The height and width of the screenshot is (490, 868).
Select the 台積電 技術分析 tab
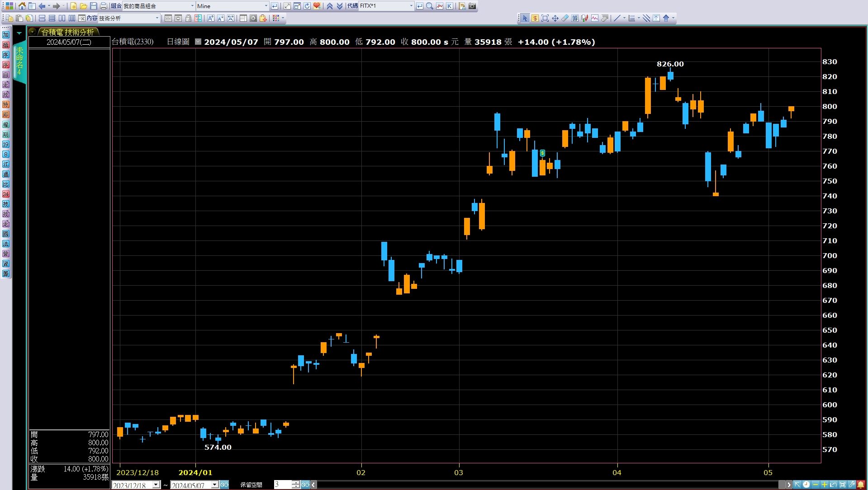click(67, 32)
